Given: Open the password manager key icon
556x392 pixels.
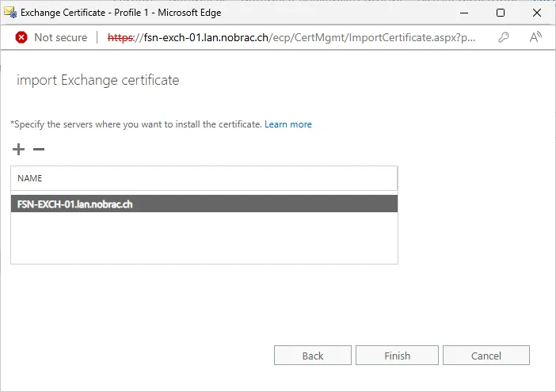Looking at the screenshot, I should pyautogui.click(x=504, y=37).
